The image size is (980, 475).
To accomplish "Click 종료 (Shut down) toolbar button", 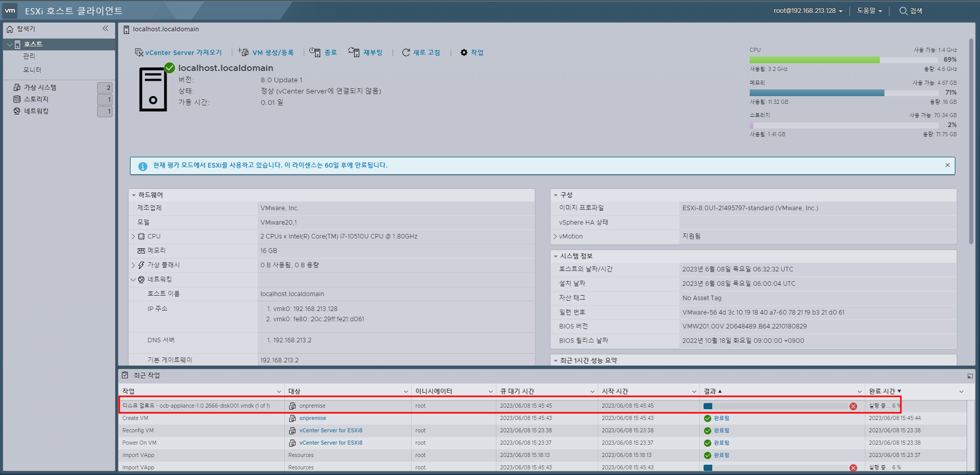I will 323,52.
